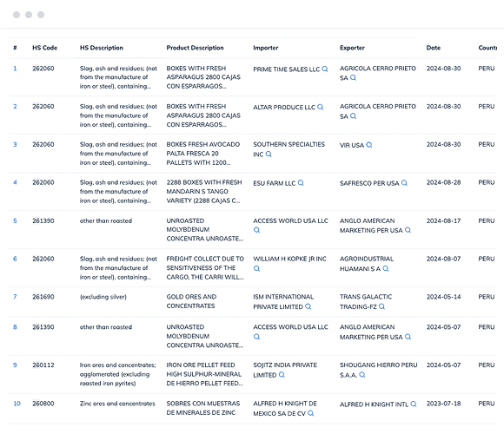
Task: Open row number 8 link
Action: pyautogui.click(x=15, y=327)
